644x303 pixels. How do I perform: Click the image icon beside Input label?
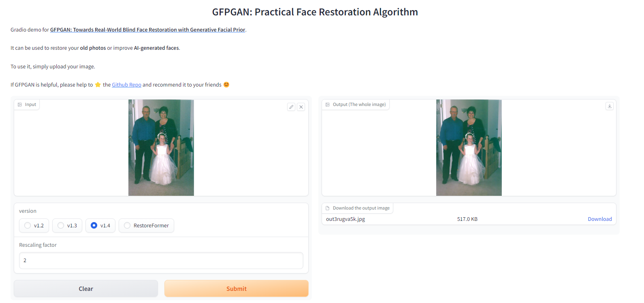point(20,104)
